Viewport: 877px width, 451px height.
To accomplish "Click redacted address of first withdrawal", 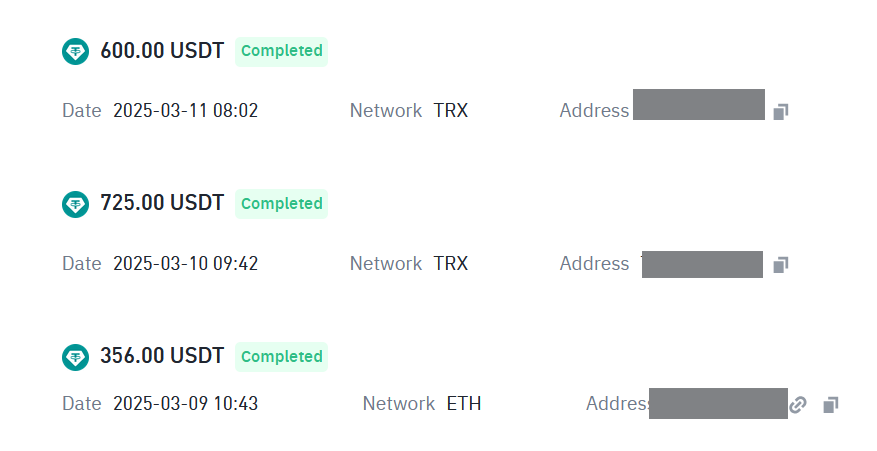I will click(x=699, y=104).
